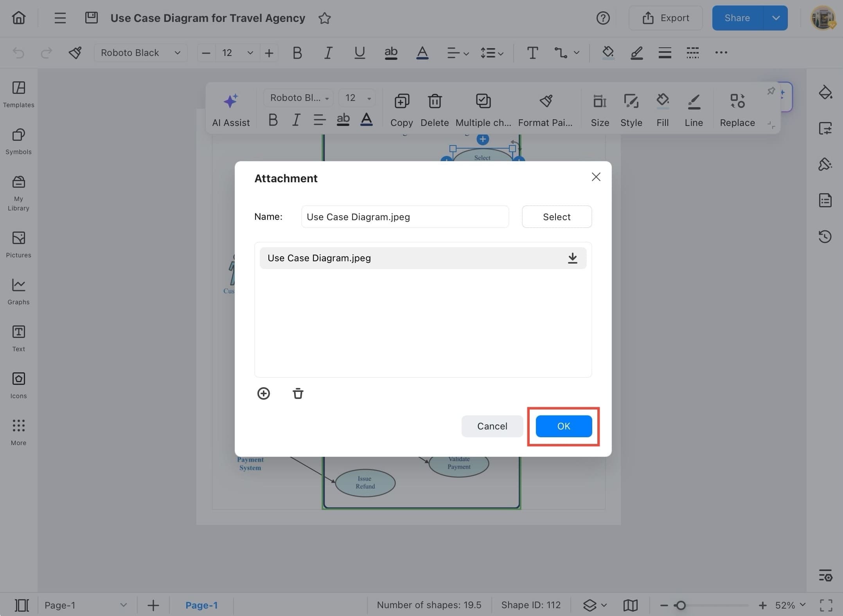
Task: Copy the selected shape
Action: tap(401, 109)
